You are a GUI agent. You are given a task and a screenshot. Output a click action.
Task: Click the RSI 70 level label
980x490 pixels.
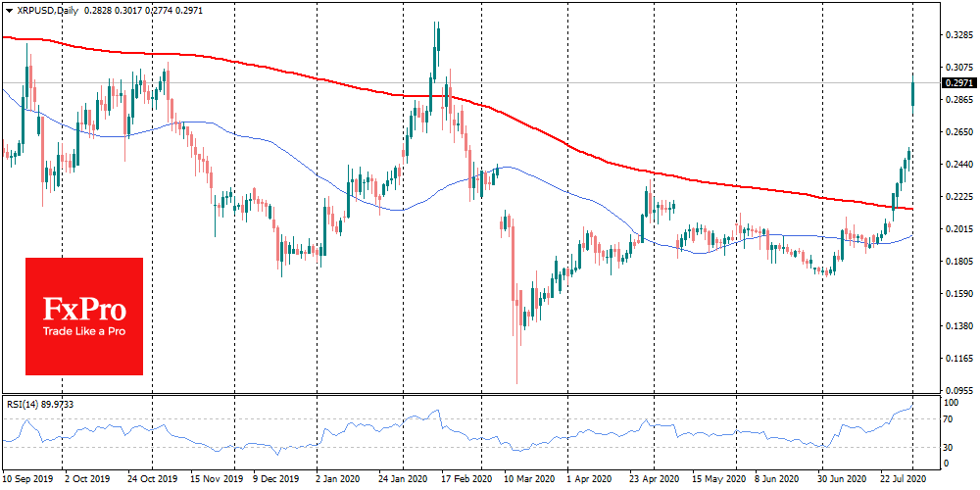948,419
